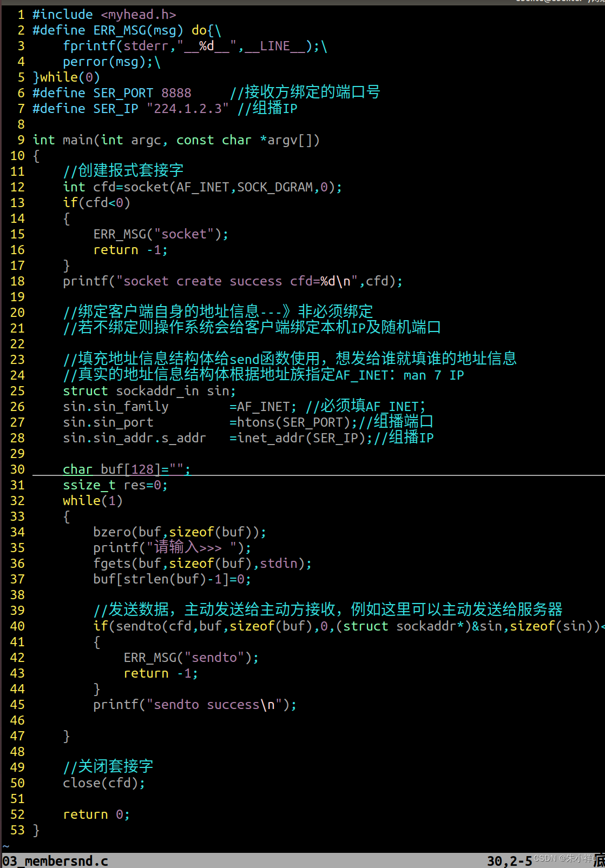Click 'close(cfd);' on line 50

click(104, 783)
